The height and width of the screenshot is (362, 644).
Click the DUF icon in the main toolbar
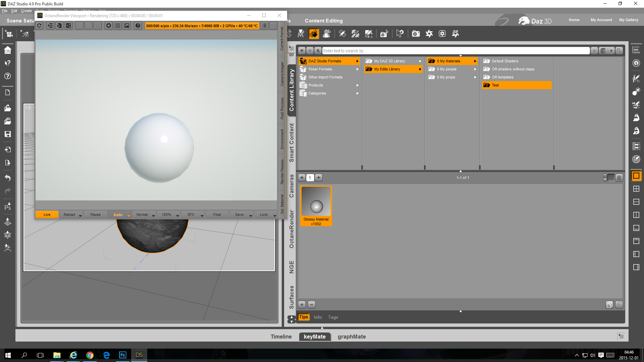455,34
